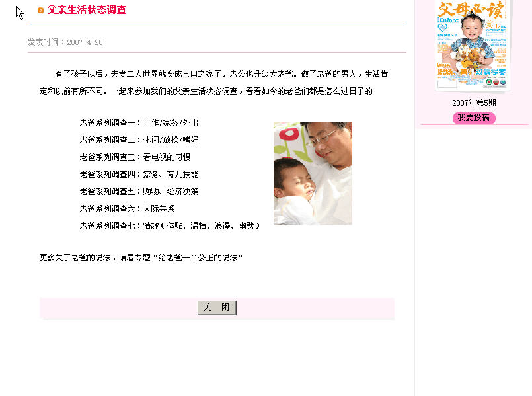Click the father and baby photo
This screenshot has width=532, height=396.
tap(313, 173)
